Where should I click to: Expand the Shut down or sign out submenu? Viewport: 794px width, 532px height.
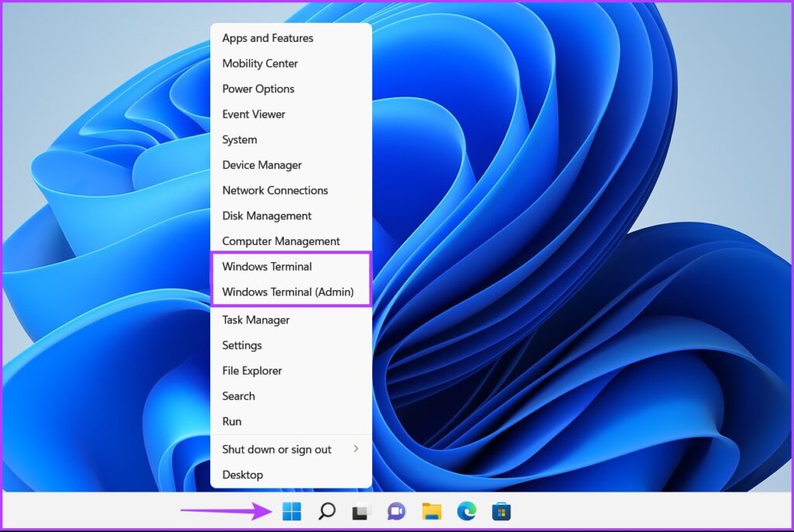pos(276,449)
